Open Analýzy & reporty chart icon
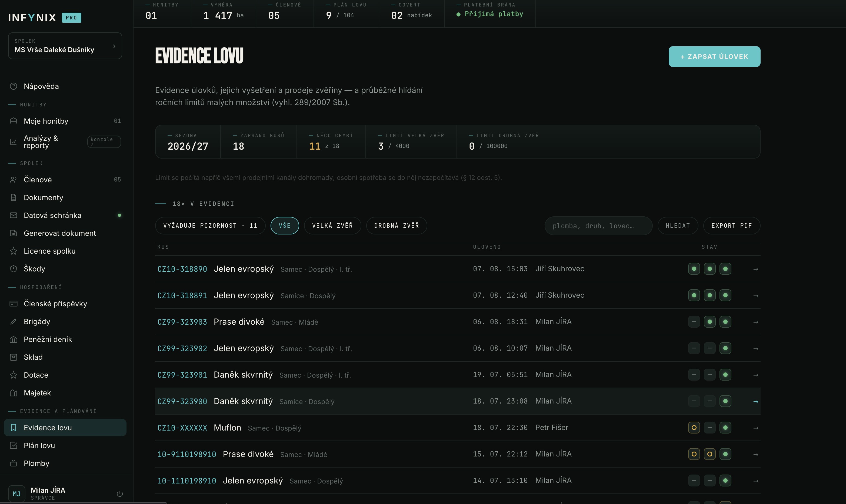 coord(13,142)
